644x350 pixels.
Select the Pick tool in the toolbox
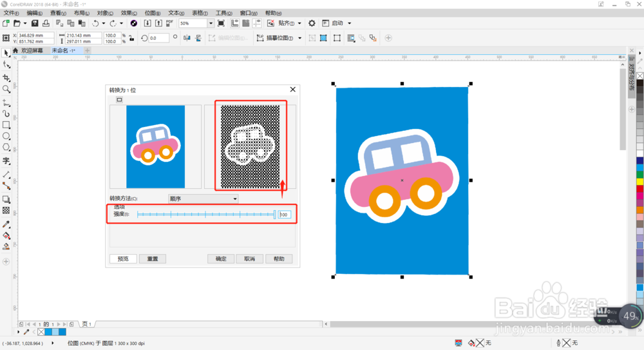(6, 53)
